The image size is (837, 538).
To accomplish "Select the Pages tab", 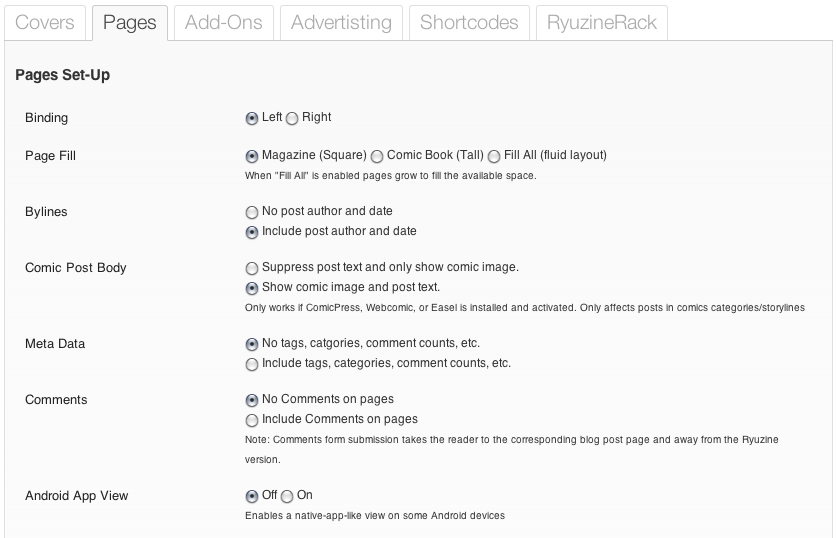I will click(130, 23).
